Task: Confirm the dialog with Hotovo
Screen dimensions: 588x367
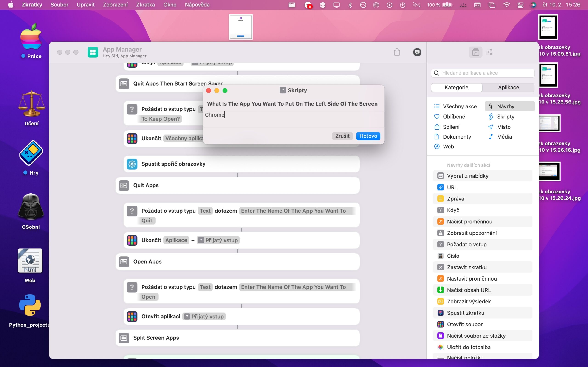Action: coord(368,136)
